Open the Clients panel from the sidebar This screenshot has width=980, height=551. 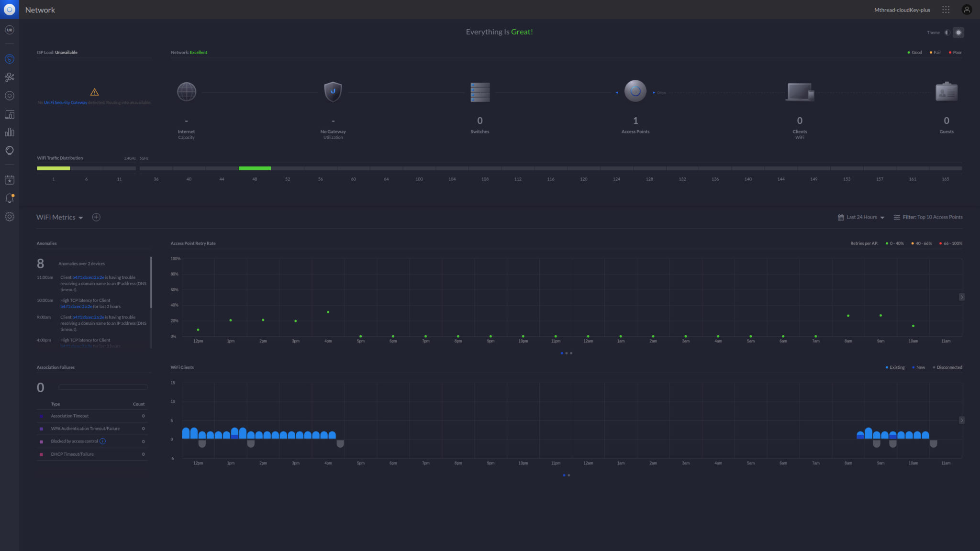[10, 114]
